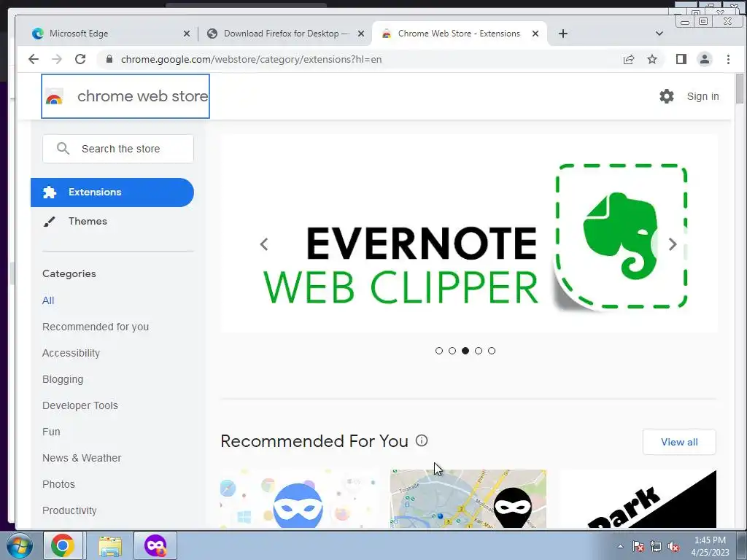Image resolution: width=747 pixels, height=560 pixels.
Task: Open the blue masked face extension thumbnail
Action: [x=298, y=499]
